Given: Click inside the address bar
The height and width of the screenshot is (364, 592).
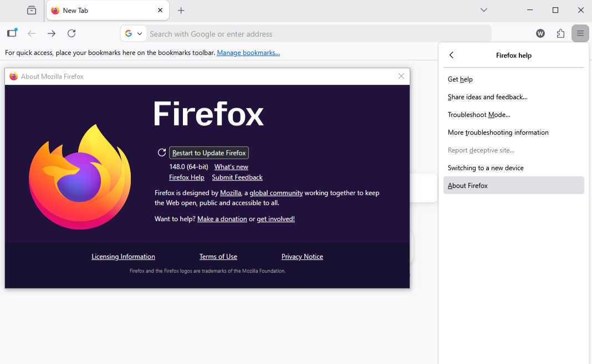Looking at the screenshot, I should (x=277, y=33).
